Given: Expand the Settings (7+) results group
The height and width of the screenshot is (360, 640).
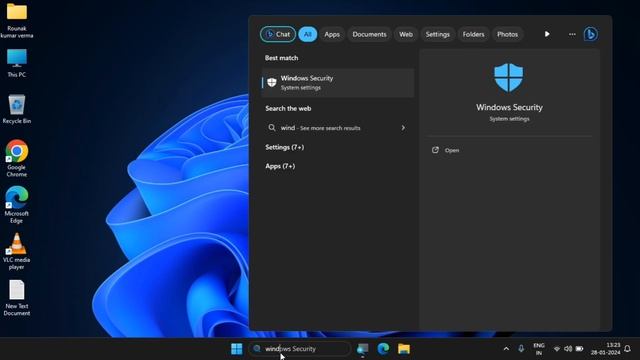Looking at the screenshot, I should 284,147.
